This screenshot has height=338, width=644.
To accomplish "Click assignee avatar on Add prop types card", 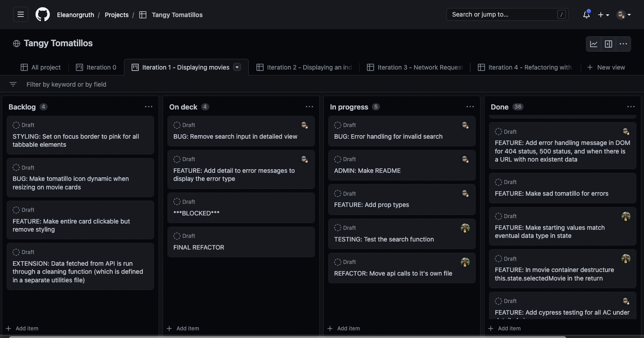I will coord(465,193).
